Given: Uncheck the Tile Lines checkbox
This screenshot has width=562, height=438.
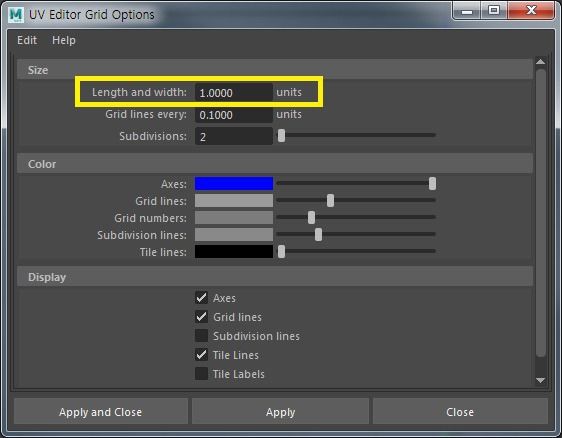Looking at the screenshot, I should (x=201, y=354).
